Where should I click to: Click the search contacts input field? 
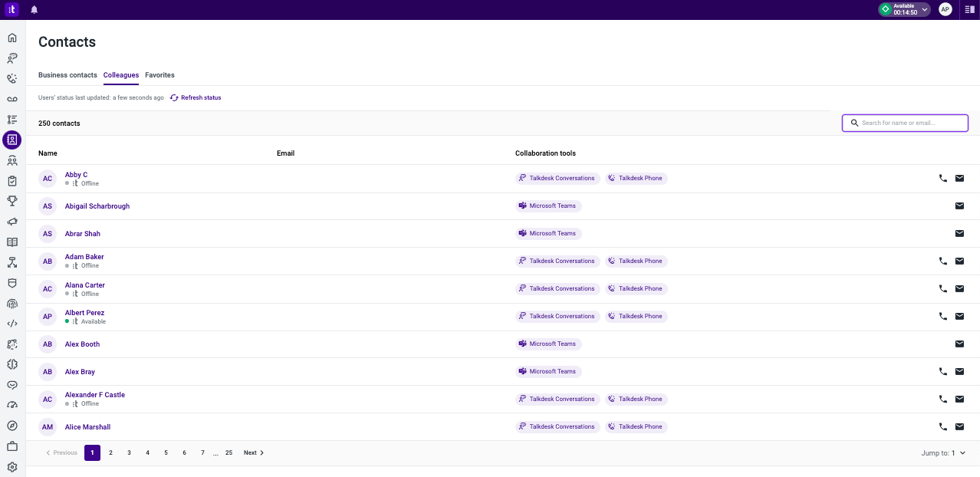(905, 123)
